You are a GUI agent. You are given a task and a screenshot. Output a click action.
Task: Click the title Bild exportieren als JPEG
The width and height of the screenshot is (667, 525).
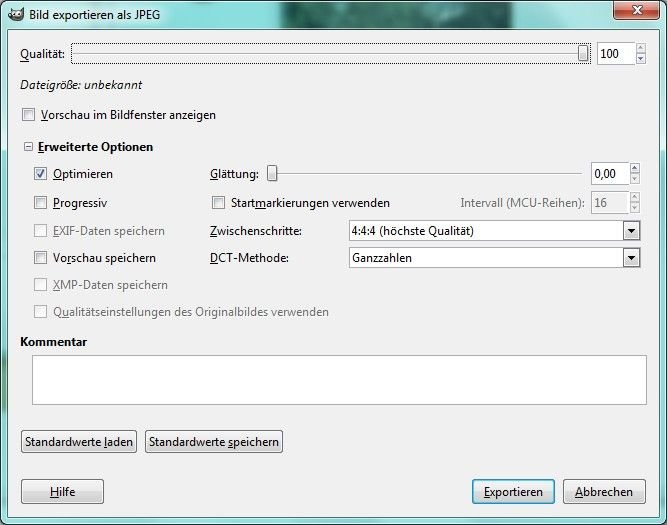[94, 14]
